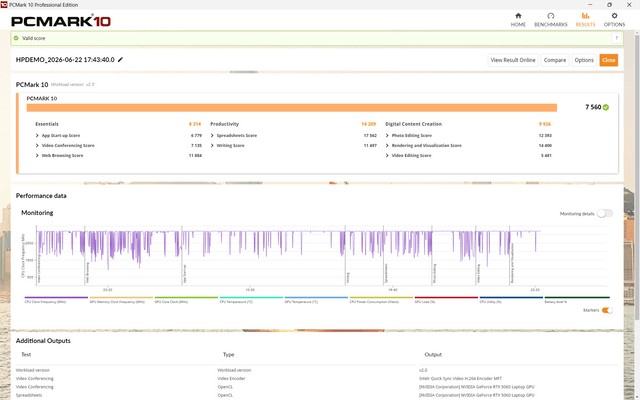The height and width of the screenshot is (400, 640).
Task: Click the Valid score green checkmark icon
Action: click(x=16, y=38)
